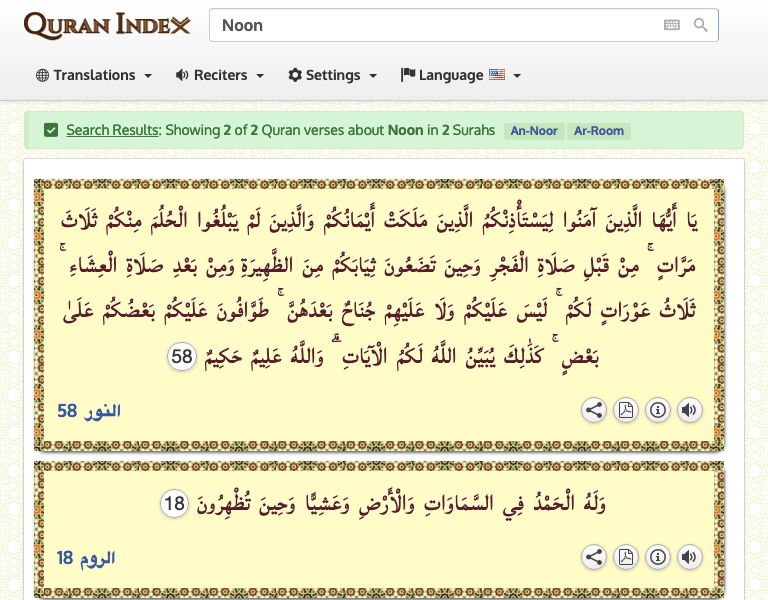768x600 pixels.
Task: Show info for verse An-Noor 58
Action: tap(657, 409)
